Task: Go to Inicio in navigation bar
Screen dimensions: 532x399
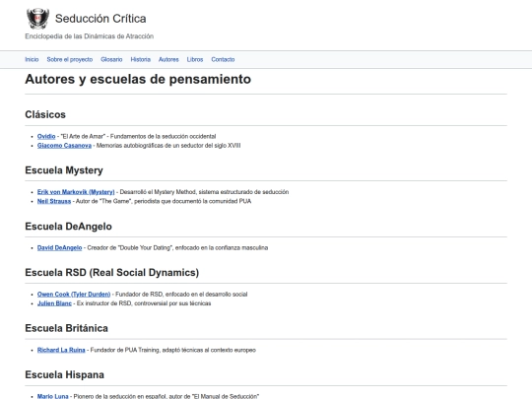Action: click(x=32, y=59)
